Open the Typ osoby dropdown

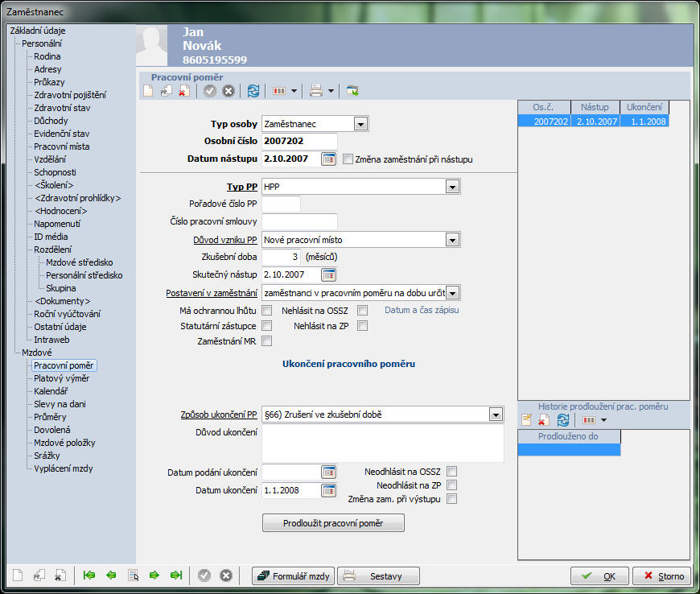coord(360,124)
